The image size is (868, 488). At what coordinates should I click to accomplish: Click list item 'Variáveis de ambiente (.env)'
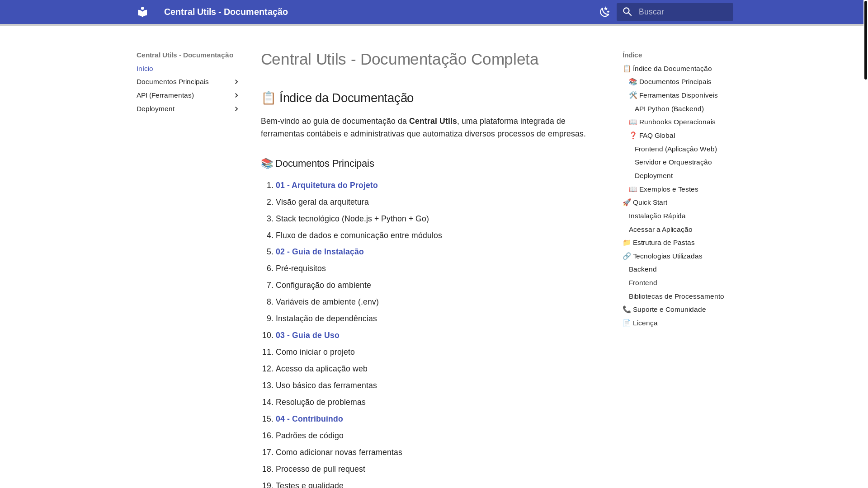[327, 302]
